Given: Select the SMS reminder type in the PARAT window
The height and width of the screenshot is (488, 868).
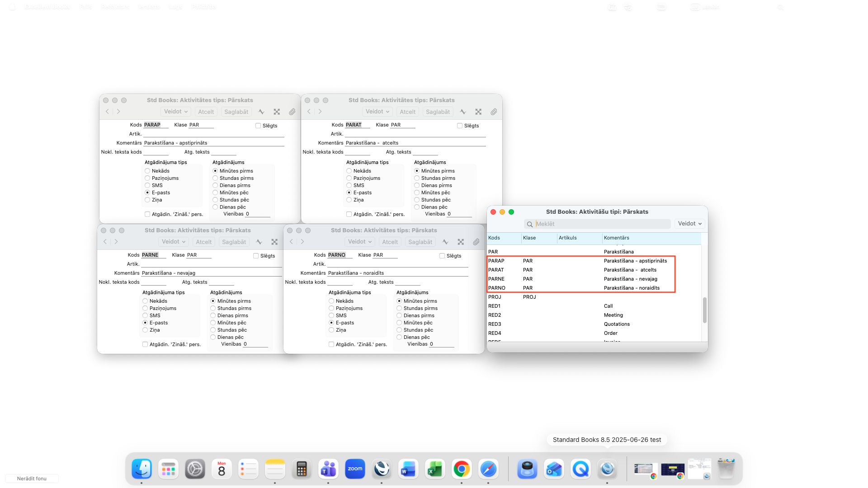Looking at the screenshot, I should (x=349, y=185).
